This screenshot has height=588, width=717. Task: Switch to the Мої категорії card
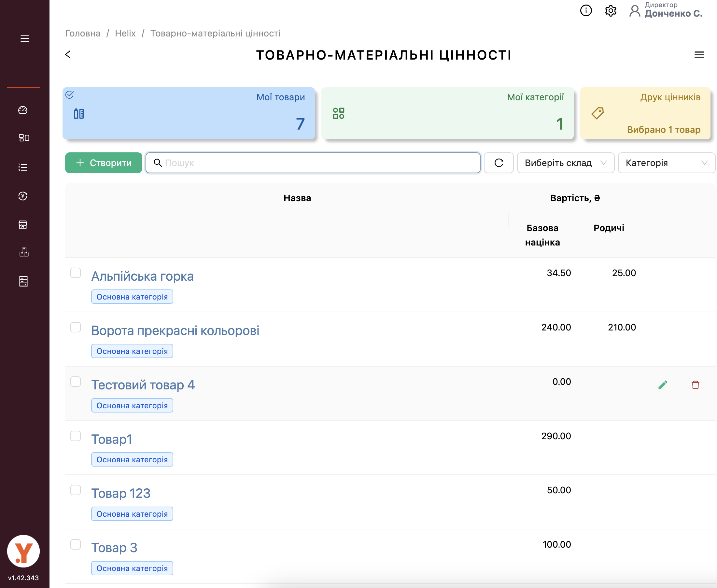click(x=447, y=114)
